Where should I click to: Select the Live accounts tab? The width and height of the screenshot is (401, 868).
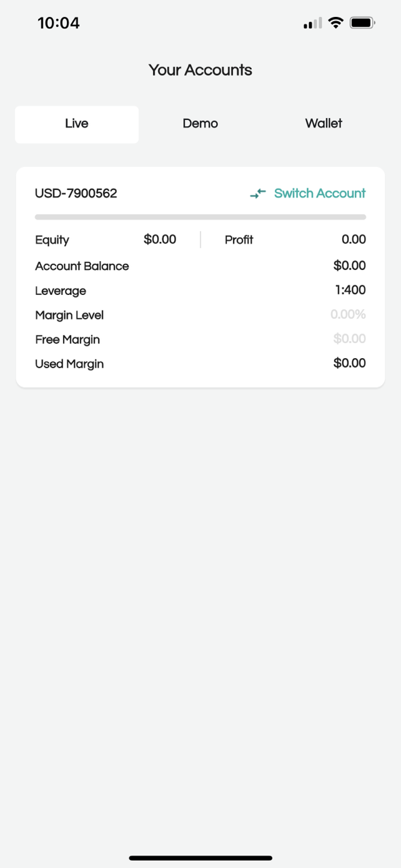[77, 124]
